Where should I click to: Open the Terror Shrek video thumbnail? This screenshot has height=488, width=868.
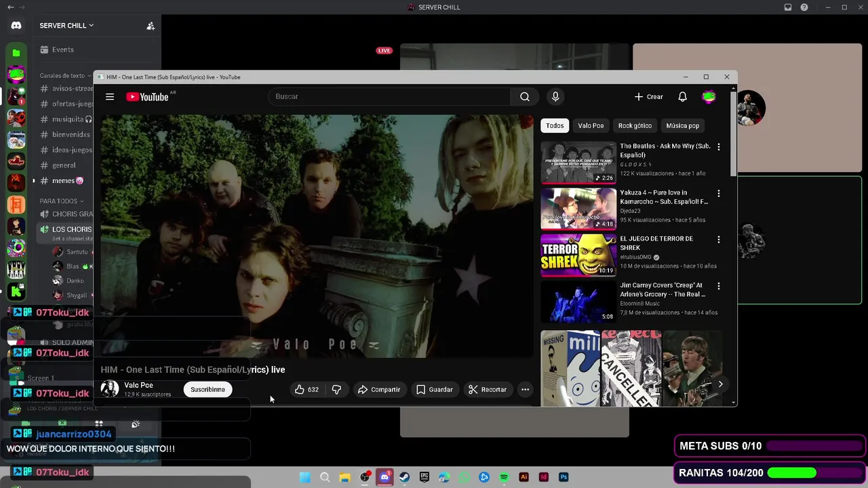click(578, 256)
